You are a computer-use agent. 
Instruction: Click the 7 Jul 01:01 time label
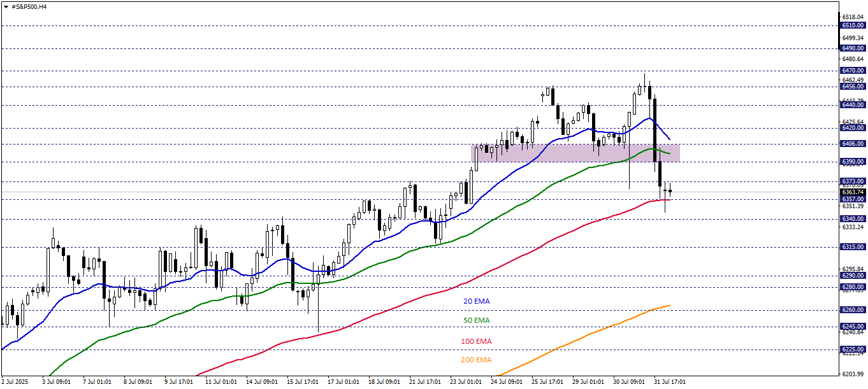(98, 382)
